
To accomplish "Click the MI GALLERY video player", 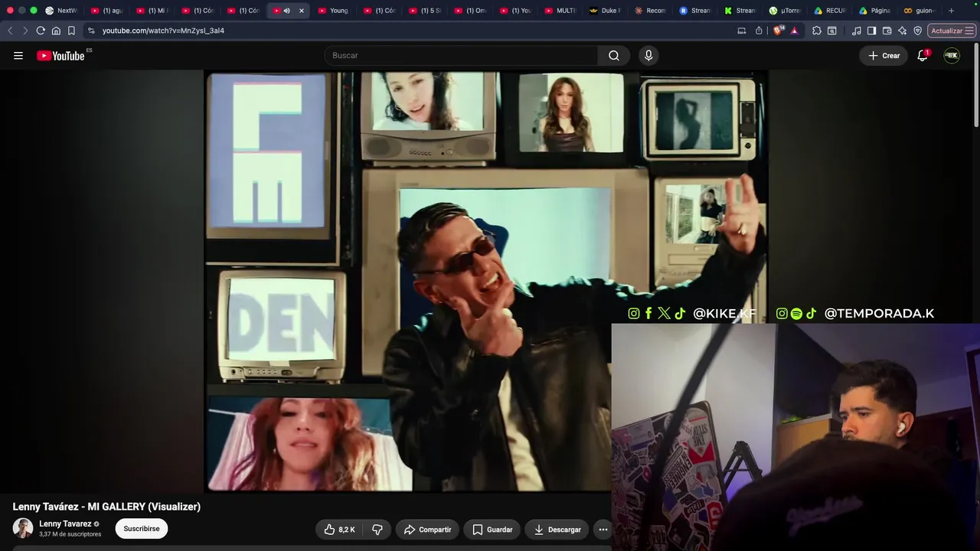I will 486,282.
